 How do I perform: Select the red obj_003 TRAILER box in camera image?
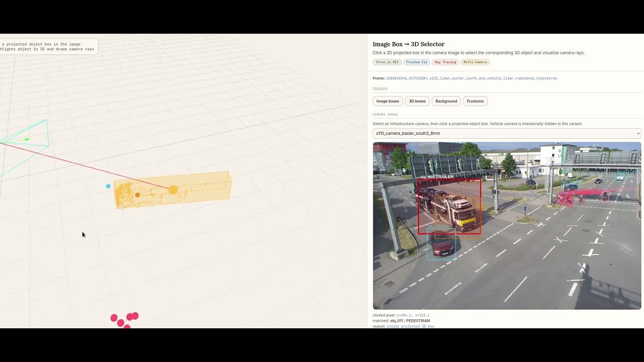449,207
